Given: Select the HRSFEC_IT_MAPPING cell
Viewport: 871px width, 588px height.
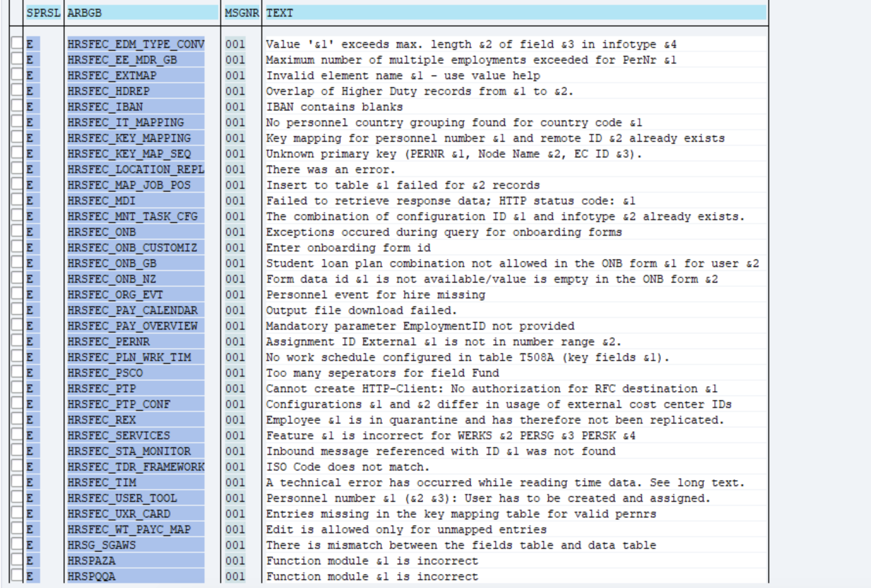Looking at the screenshot, I should coord(136,122).
